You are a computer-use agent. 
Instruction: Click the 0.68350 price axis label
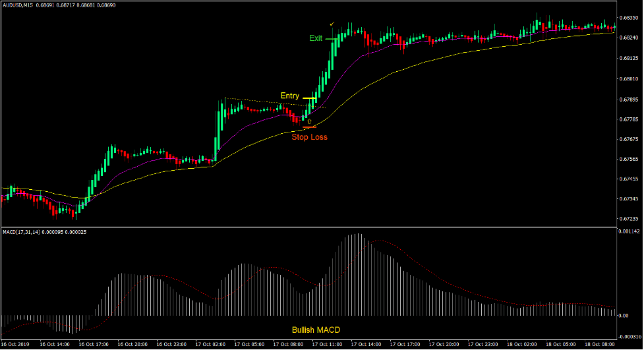[x=628, y=18]
